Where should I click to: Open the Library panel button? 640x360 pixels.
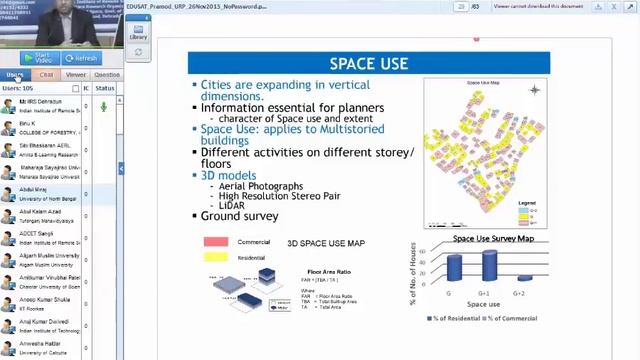pos(138,32)
